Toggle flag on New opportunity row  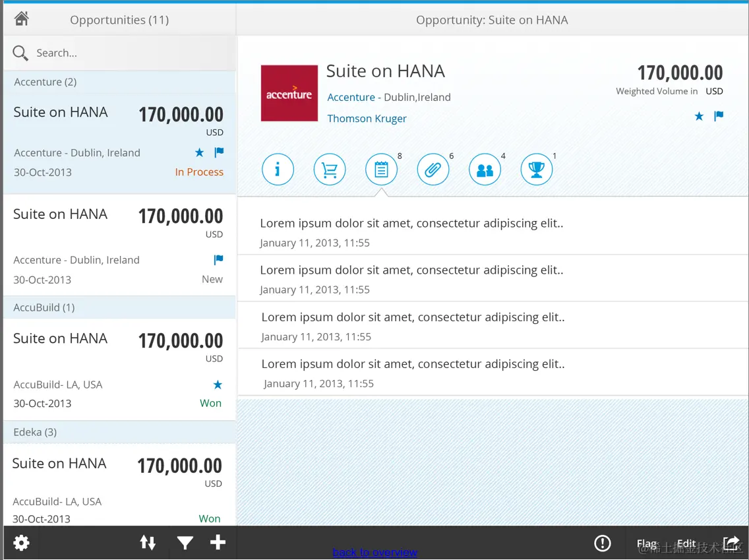[218, 260]
